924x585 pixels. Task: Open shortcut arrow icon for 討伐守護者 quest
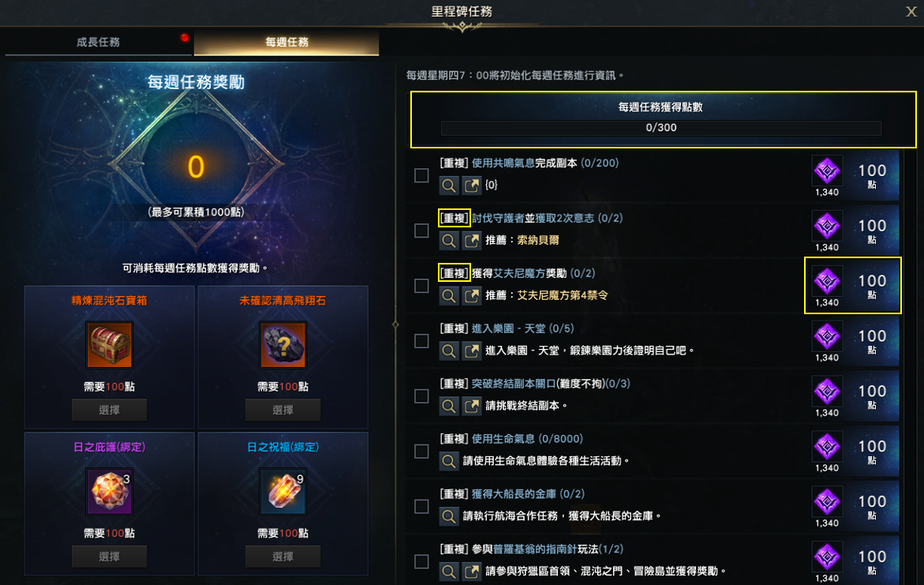471,241
